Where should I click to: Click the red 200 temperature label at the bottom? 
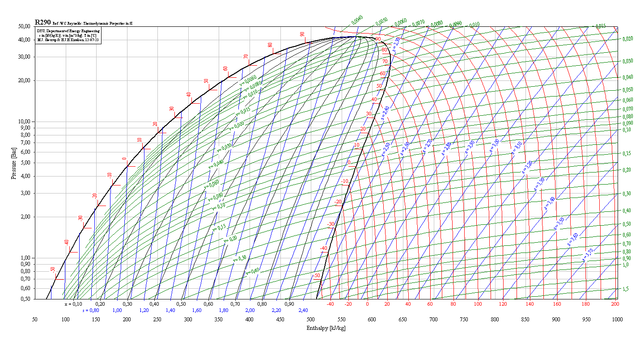pyautogui.click(x=614, y=304)
